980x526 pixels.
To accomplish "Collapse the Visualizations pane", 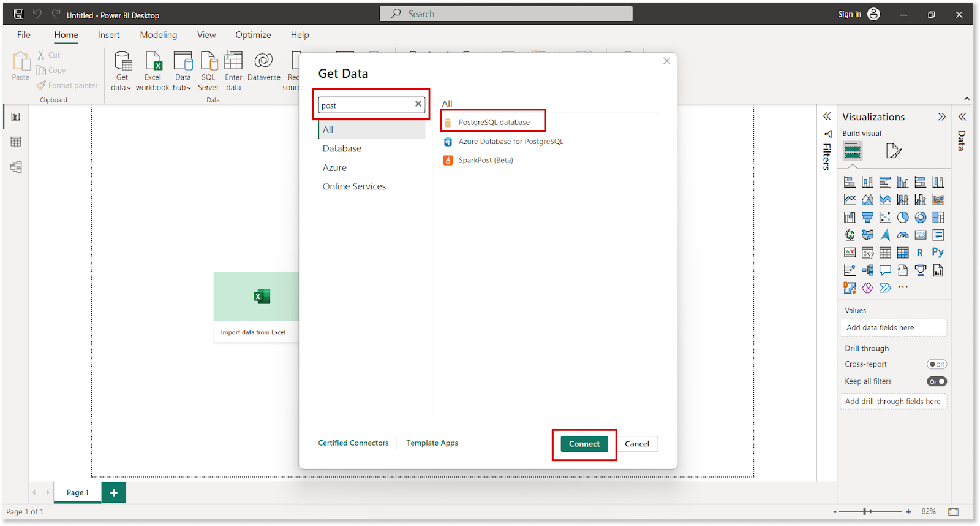I will 941,116.
